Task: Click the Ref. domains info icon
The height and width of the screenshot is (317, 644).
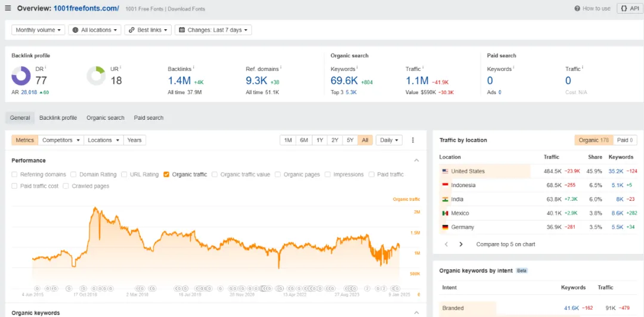Action: pyautogui.click(x=281, y=67)
